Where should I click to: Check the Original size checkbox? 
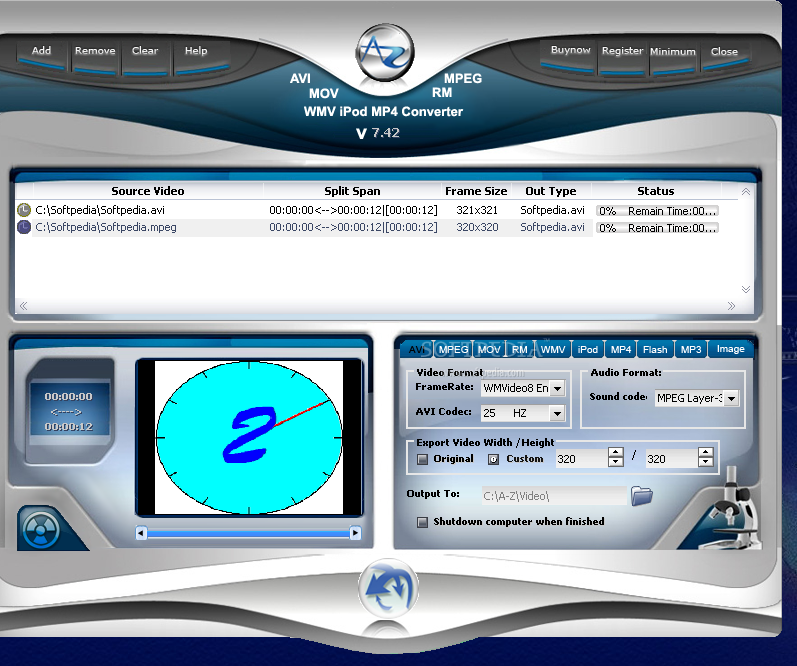click(x=422, y=459)
